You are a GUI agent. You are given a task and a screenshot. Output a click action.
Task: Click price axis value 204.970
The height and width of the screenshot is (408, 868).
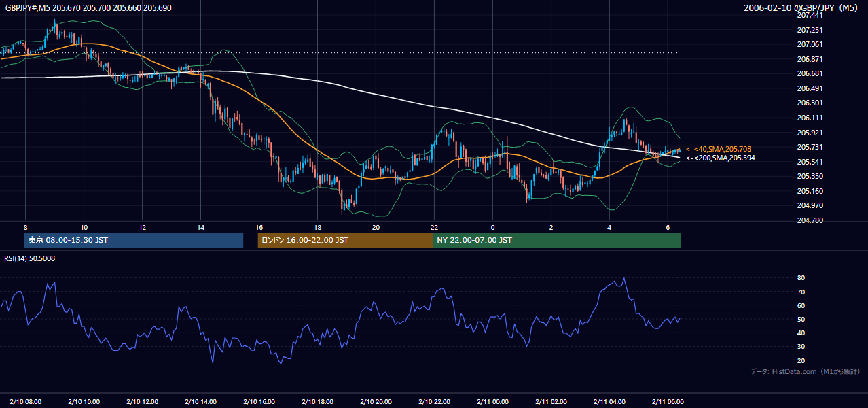point(809,205)
